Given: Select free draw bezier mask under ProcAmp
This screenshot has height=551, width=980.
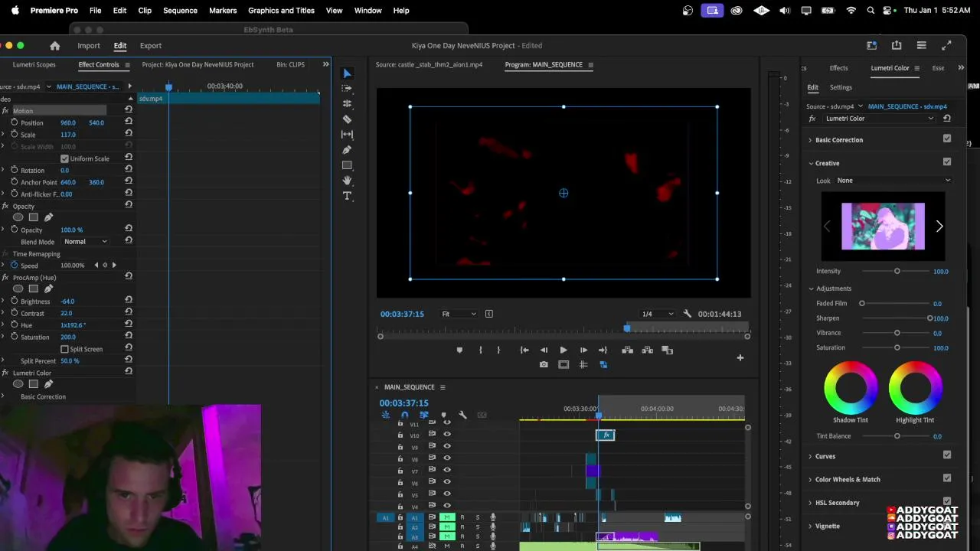Looking at the screenshot, I should (48, 289).
